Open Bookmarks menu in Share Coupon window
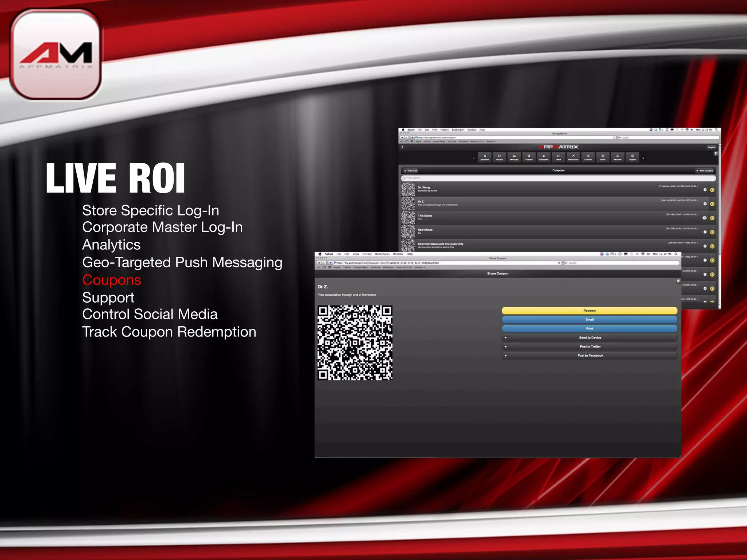The image size is (747, 560). pos(382,254)
